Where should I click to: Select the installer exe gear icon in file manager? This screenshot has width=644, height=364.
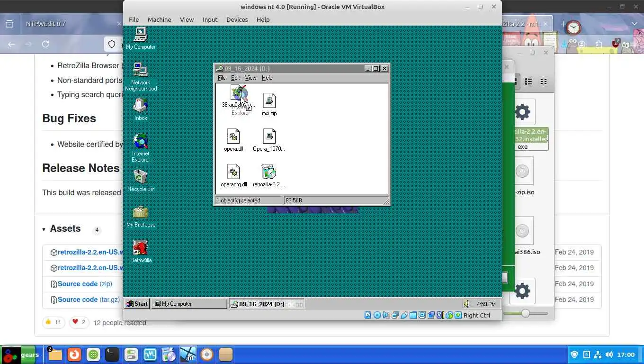(522, 112)
